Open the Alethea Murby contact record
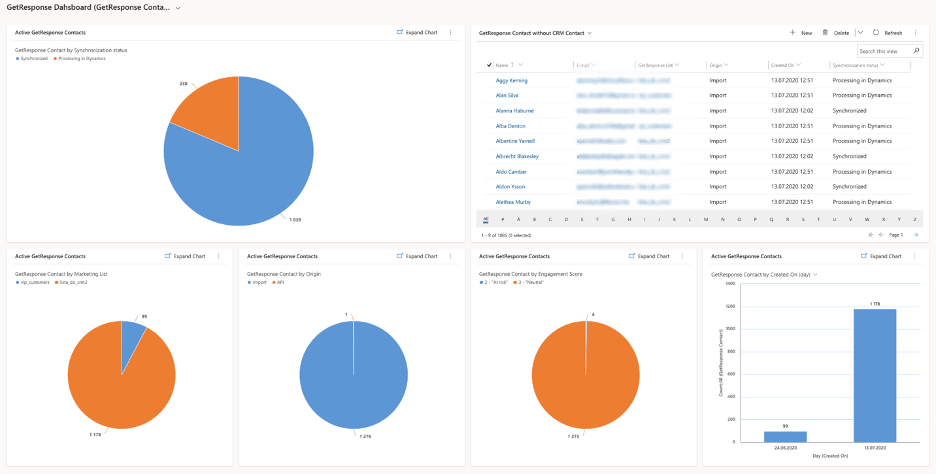936x474 pixels. pos(513,202)
